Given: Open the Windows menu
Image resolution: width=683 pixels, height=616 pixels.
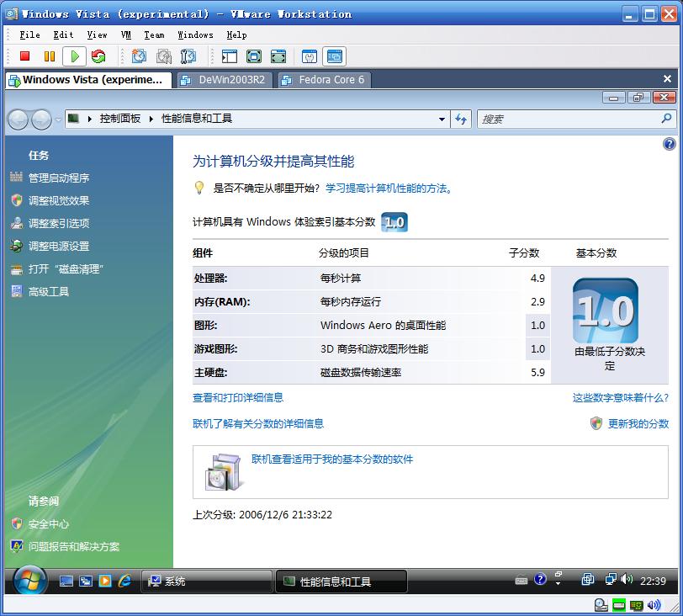Looking at the screenshot, I should click(195, 35).
